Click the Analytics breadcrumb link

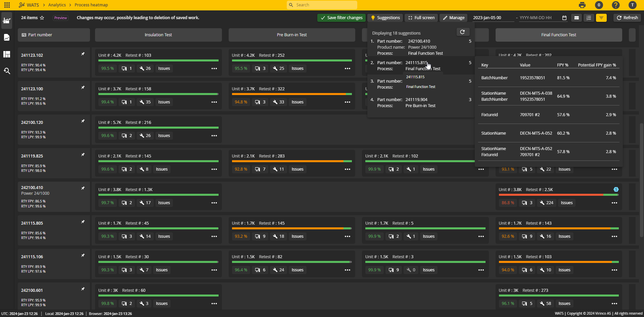pyautogui.click(x=57, y=5)
